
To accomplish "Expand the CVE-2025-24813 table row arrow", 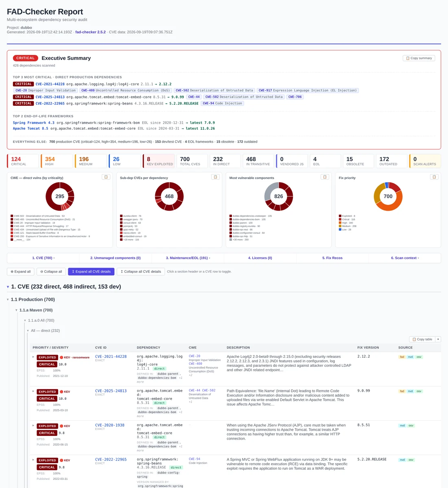I will (x=33, y=391).
